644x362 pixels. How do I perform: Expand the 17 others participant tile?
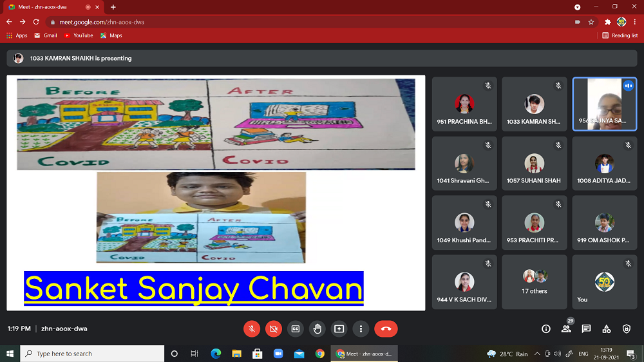point(534,281)
